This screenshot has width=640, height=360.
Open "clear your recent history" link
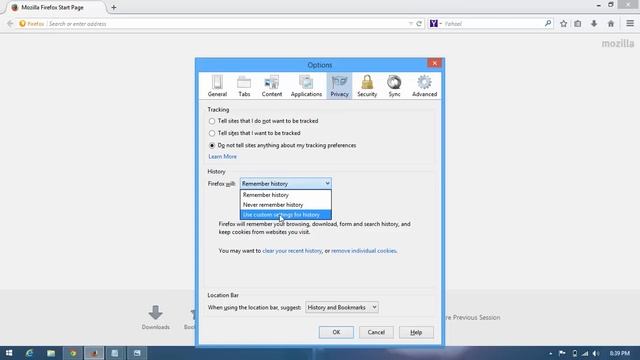coord(292,251)
